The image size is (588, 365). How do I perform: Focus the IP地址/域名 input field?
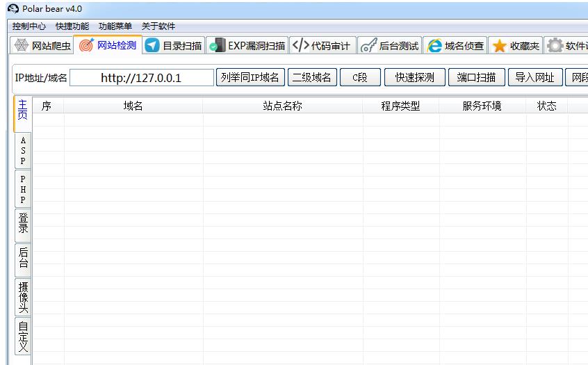(142, 78)
